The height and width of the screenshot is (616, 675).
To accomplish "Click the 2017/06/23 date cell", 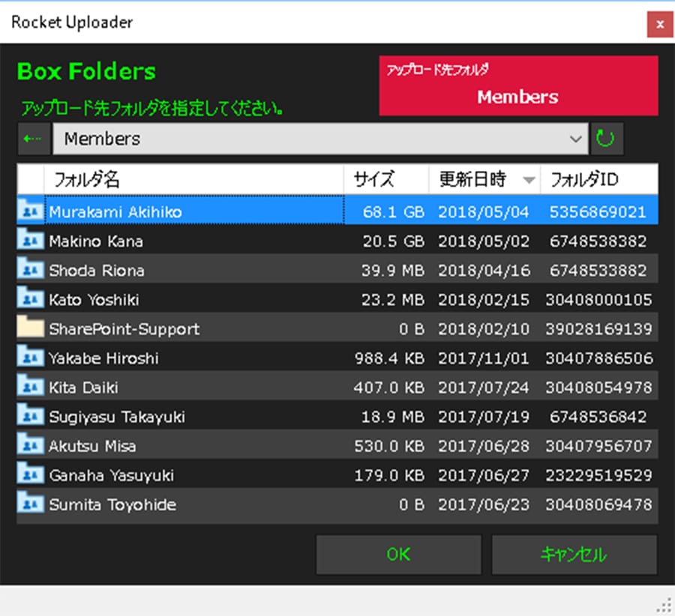I will 484,504.
